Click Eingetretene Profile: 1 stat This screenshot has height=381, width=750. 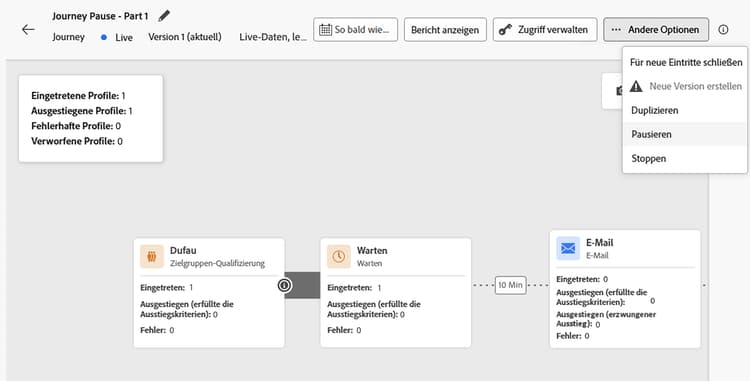[x=78, y=96]
